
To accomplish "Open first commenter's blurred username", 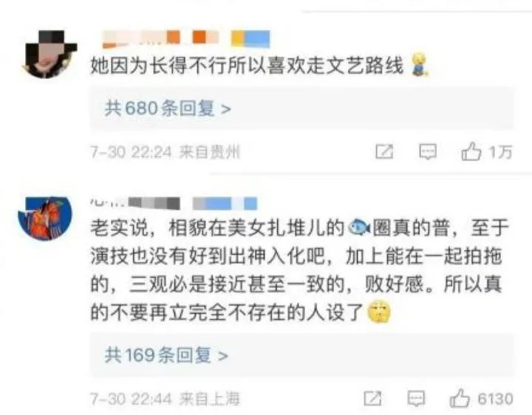I will tap(186, 38).
